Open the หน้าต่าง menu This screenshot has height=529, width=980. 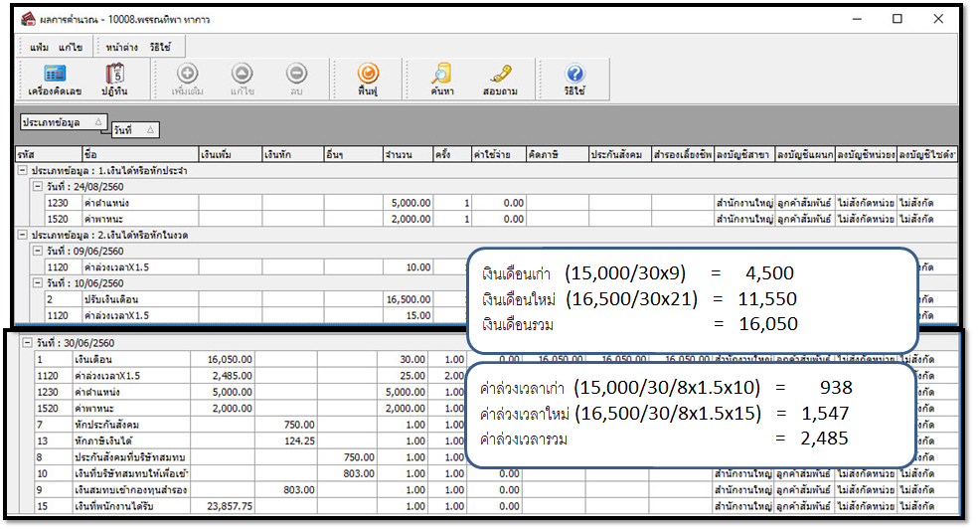point(121,47)
